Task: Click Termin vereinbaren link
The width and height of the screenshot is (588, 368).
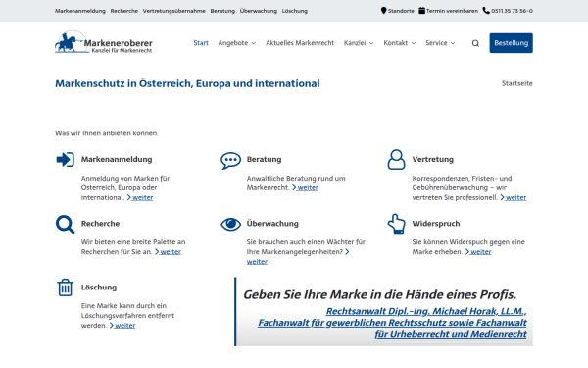Action: click(x=452, y=11)
